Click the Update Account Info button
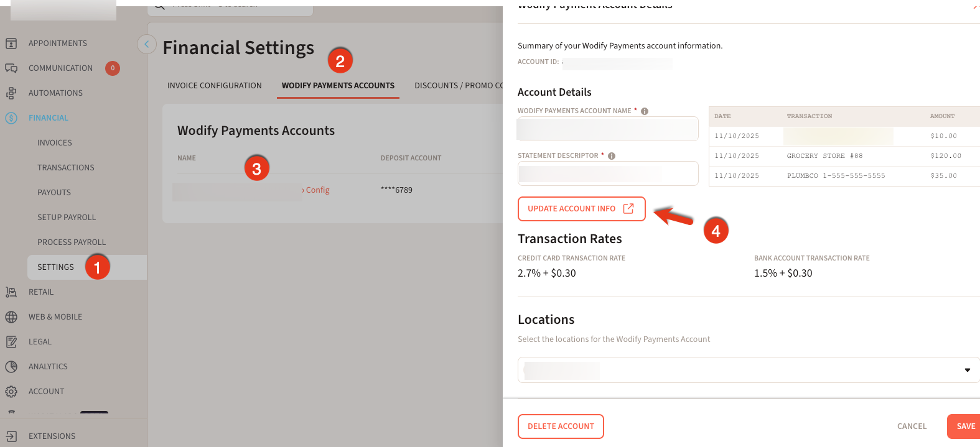This screenshot has height=447, width=980. click(581, 209)
